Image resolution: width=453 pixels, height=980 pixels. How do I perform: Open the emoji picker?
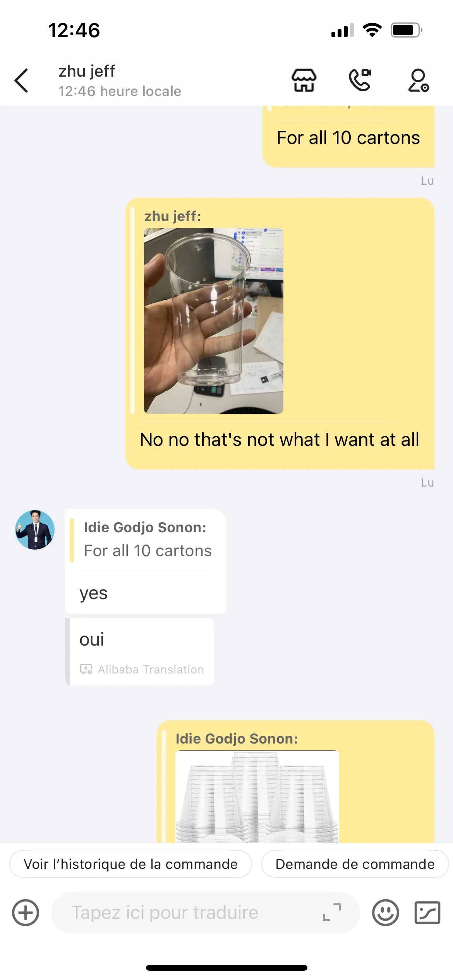point(386,913)
